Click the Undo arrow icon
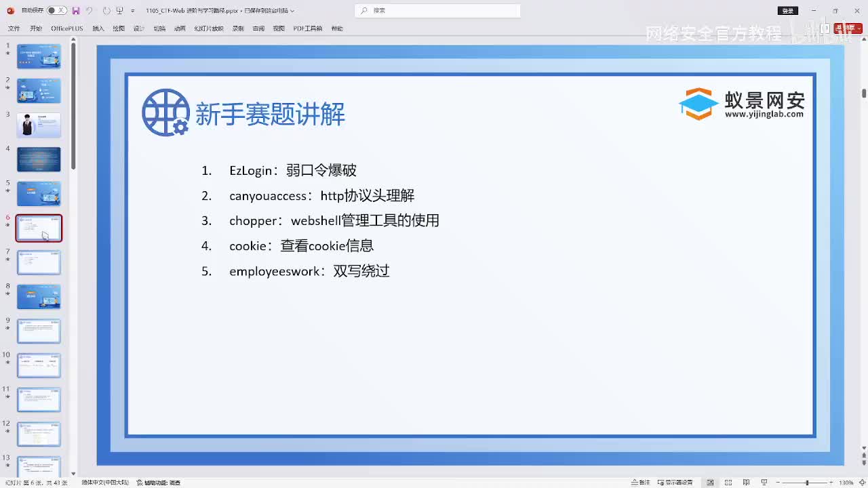Image resolution: width=868 pixels, height=488 pixels. 89,11
